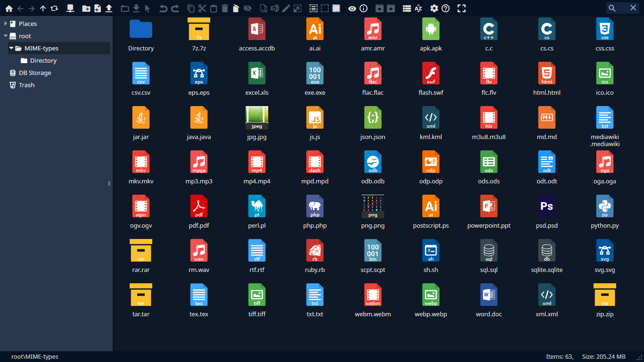Screen dimensions: 644x362
Task: Open Trash in the navigation panel
Action: click(x=26, y=85)
